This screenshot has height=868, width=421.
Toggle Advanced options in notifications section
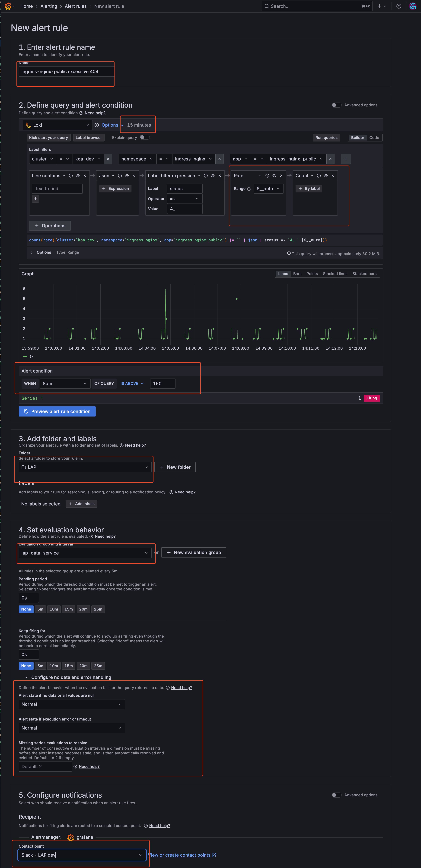click(x=336, y=795)
